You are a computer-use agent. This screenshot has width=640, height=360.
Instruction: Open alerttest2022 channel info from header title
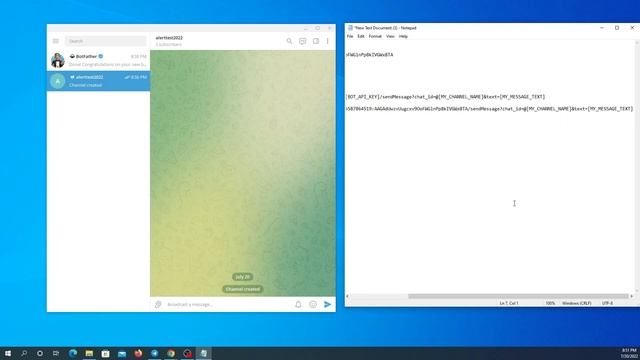(169, 38)
